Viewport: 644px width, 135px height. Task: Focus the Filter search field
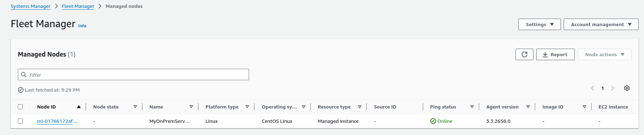tap(133, 74)
